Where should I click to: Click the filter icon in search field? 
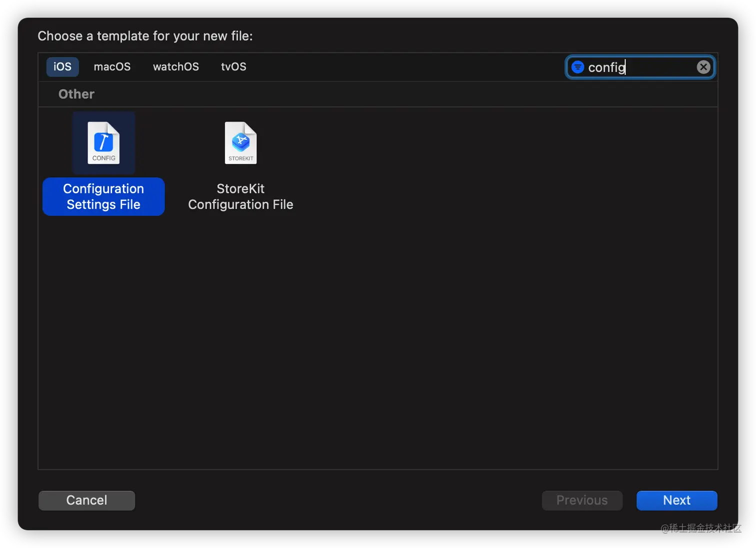pyautogui.click(x=577, y=67)
